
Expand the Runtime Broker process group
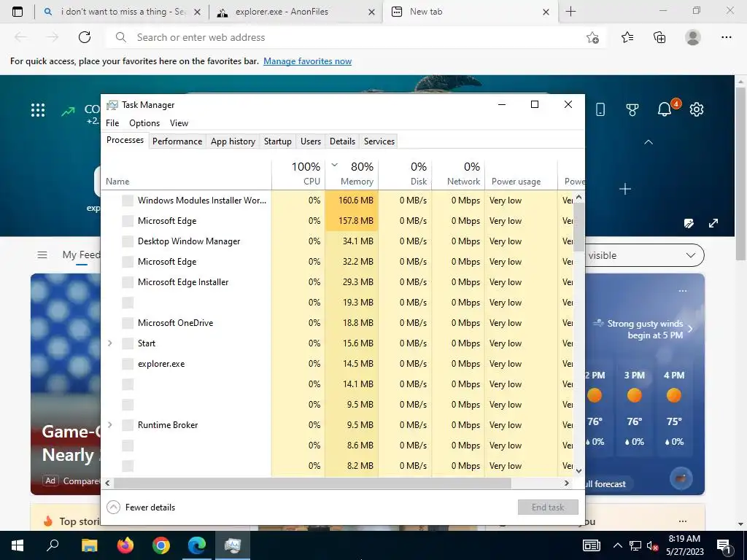110,425
